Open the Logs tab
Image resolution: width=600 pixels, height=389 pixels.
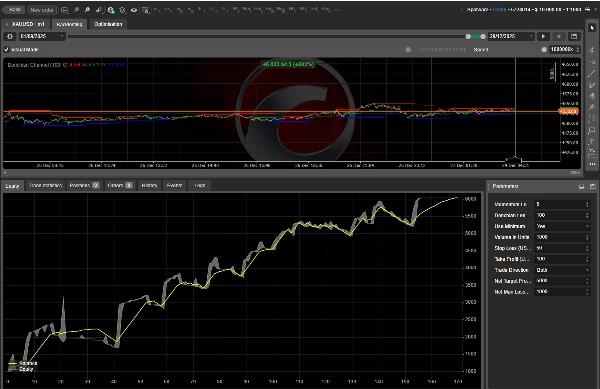pos(200,186)
